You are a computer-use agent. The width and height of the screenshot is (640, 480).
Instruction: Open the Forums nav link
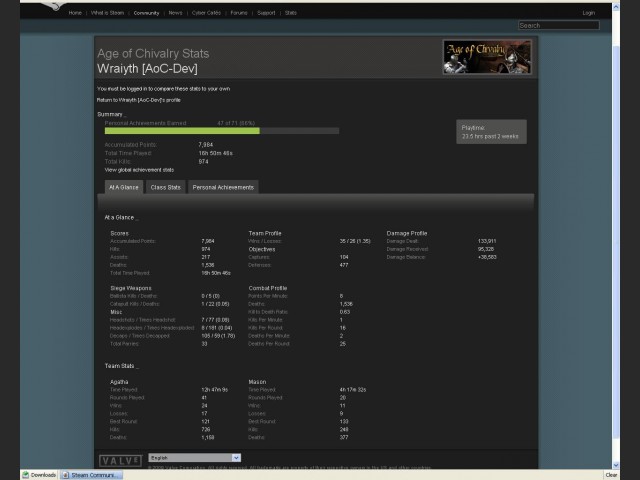coord(239,13)
